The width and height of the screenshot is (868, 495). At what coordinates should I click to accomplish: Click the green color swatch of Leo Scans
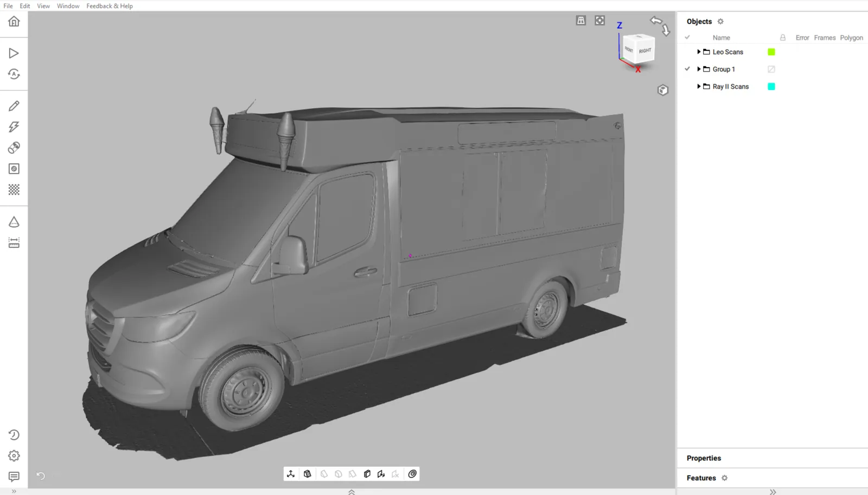pos(771,52)
